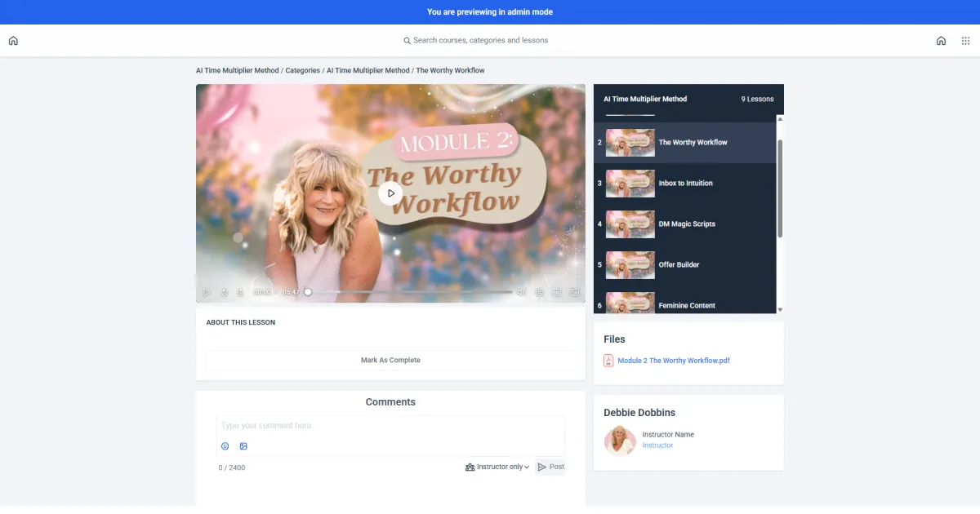Click the Instructor Name text
This screenshot has height=514, width=980.
click(668, 435)
